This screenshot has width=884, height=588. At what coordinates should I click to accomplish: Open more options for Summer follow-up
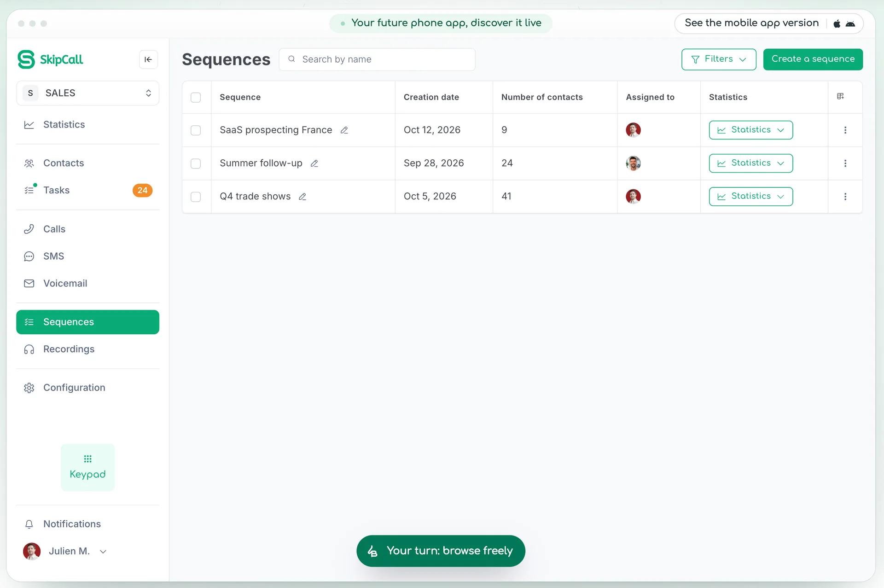coord(845,163)
